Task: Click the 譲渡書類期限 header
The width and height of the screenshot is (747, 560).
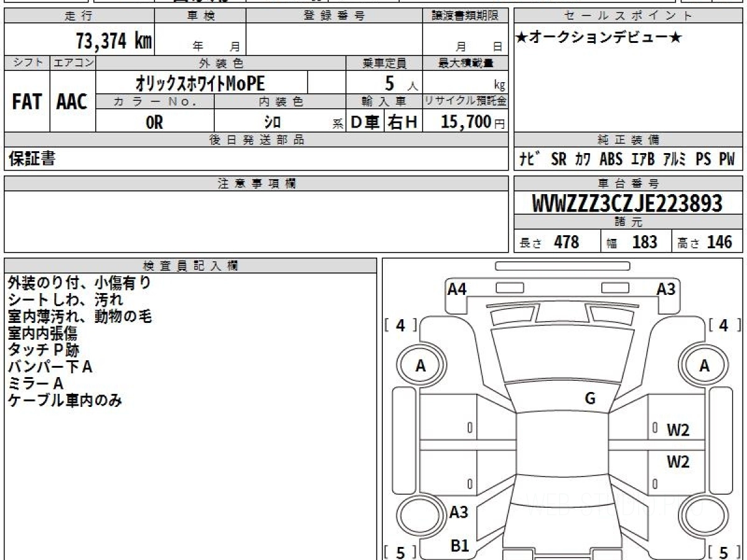Action: 466,16
